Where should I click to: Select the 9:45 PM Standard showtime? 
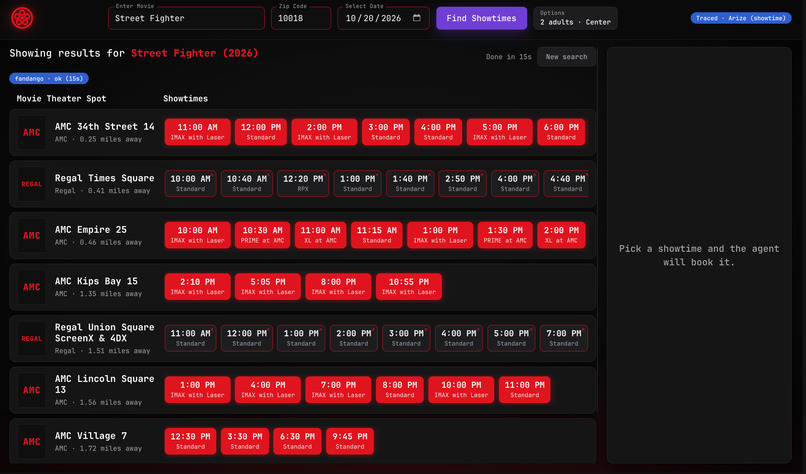350,441
